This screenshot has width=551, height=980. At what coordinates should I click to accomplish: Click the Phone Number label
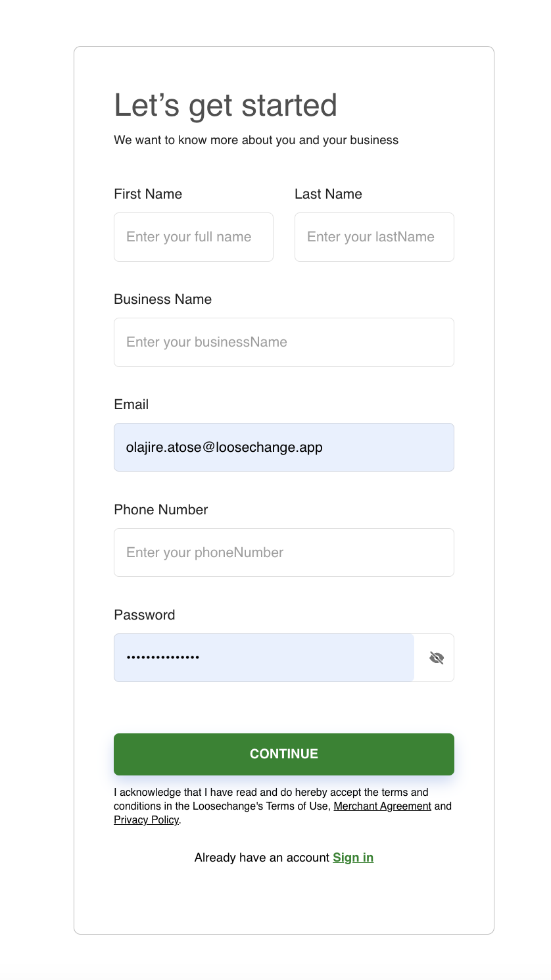pos(160,510)
